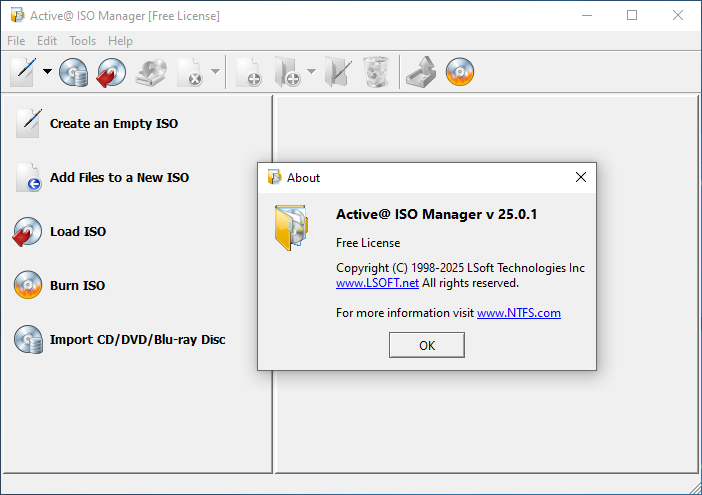Click the grayed Add File toolbar icon

click(x=249, y=72)
